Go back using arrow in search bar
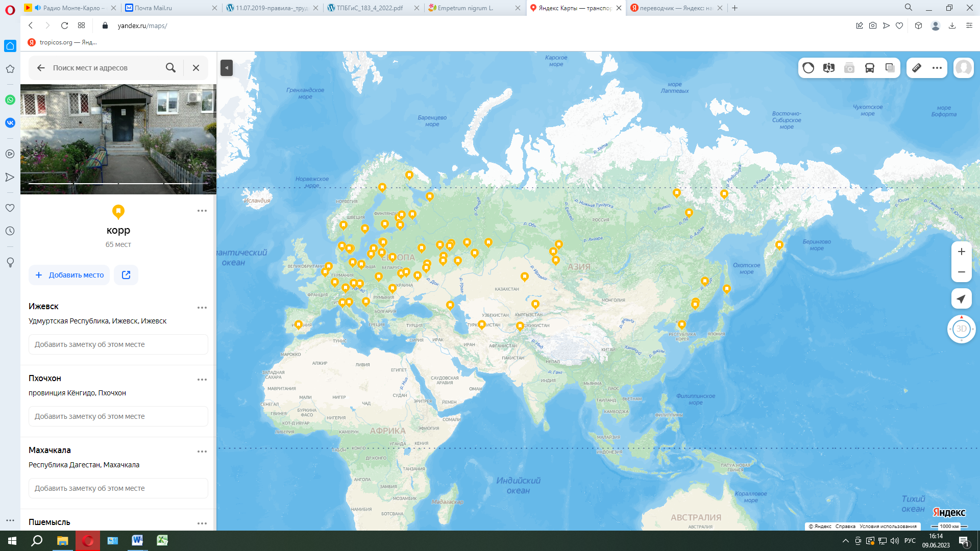 41,68
